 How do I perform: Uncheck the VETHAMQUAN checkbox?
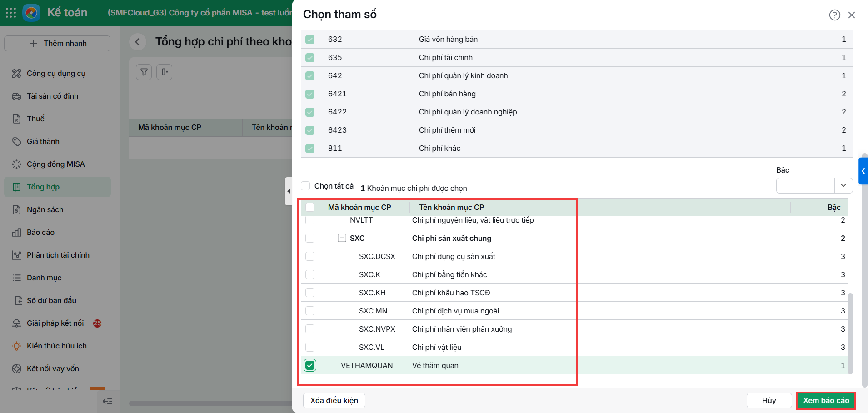[x=310, y=365]
